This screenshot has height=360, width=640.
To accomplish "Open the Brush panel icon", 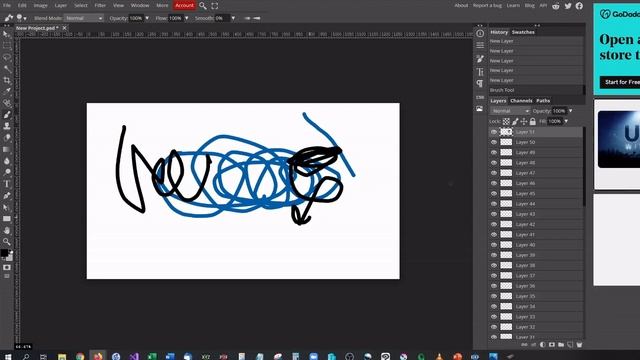I will [480, 59].
